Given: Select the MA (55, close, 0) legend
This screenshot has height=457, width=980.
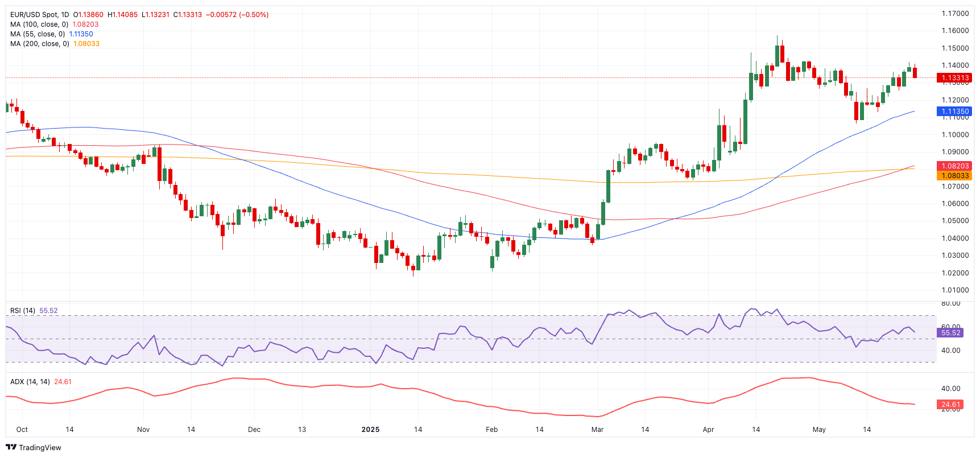Looking at the screenshot, I should pyautogui.click(x=38, y=34).
